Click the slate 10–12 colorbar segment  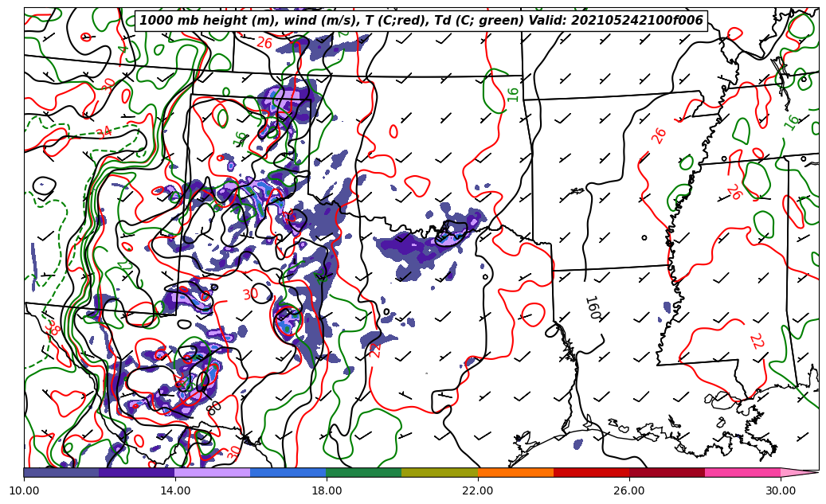pyautogui.click(x=61, y=472)
